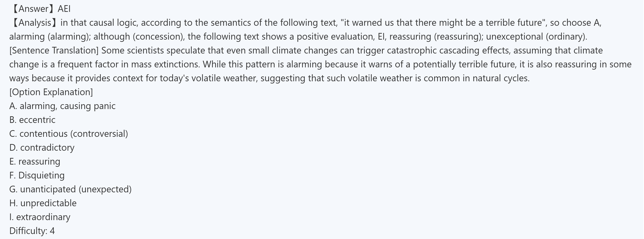Select option B eccentric

[x=32, y=120]
